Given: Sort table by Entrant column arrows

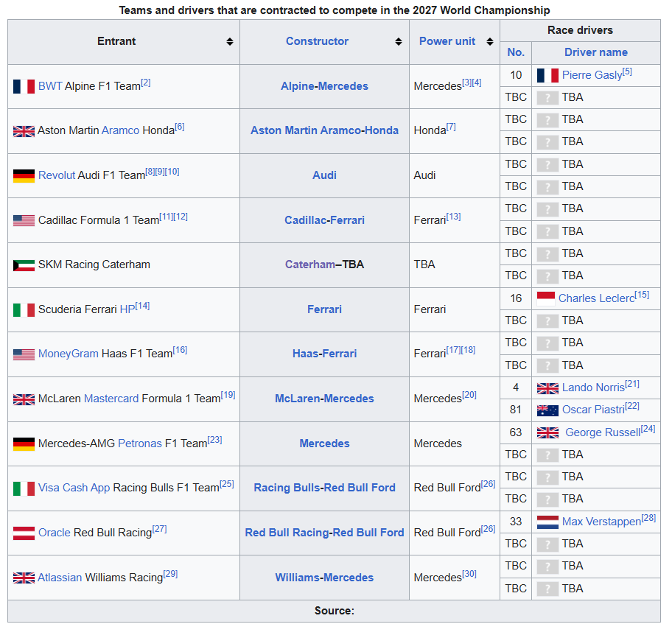Looking at the screenshot, I should click(x=230, y=41).
